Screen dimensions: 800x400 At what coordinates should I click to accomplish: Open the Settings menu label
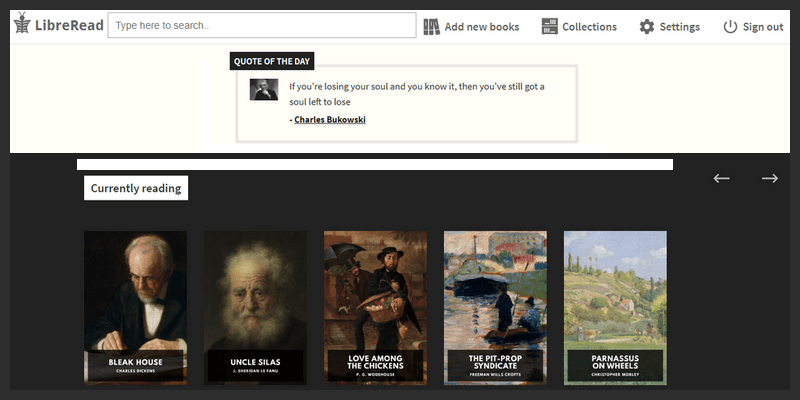coord(680,27)
